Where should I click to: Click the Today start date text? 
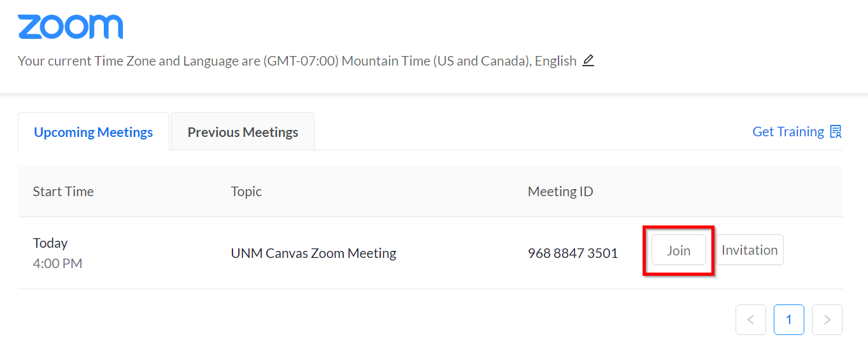(50, 243)
